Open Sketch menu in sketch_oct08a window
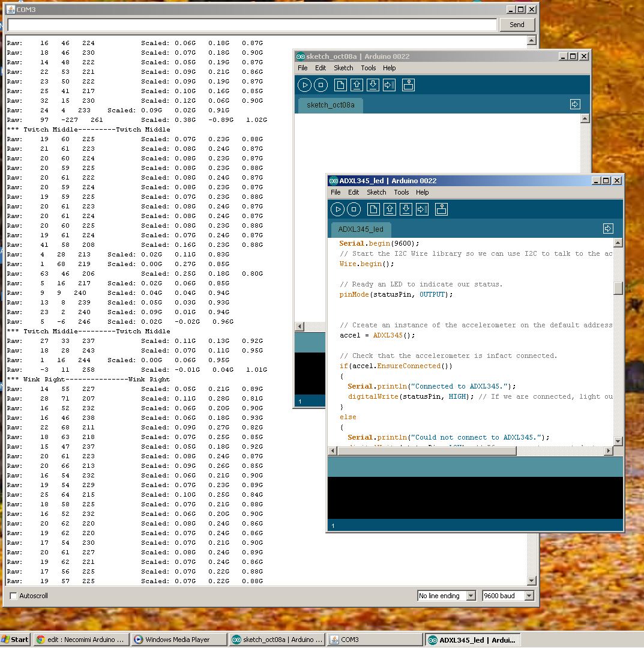The width and height of the screenshot is (644, 648). pyautogui.click(x=343, y=68)
